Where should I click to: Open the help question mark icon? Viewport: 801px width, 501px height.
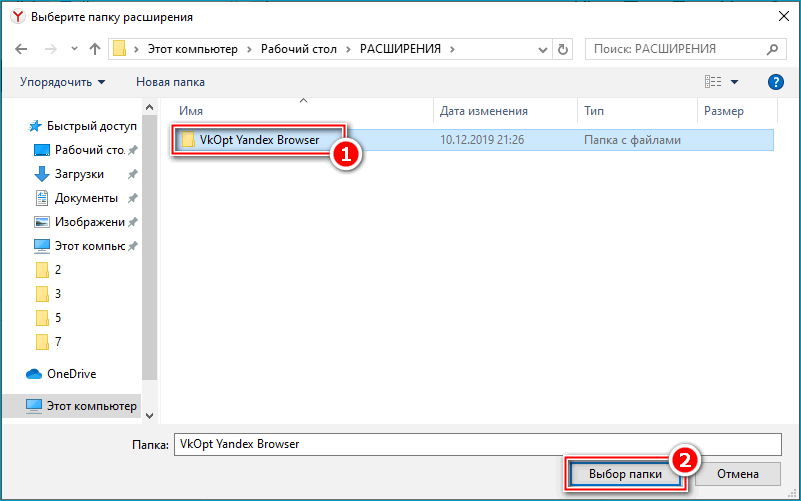click(x=774, y=82)
